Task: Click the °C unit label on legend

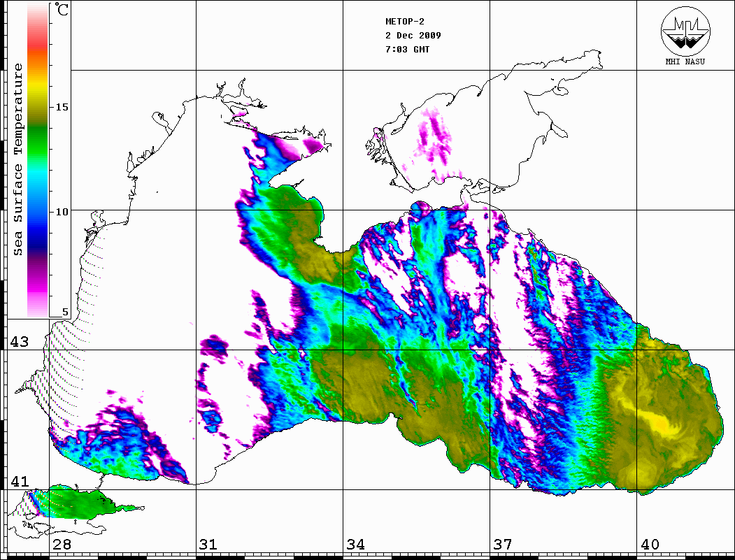Action: (x=62, y=9)
